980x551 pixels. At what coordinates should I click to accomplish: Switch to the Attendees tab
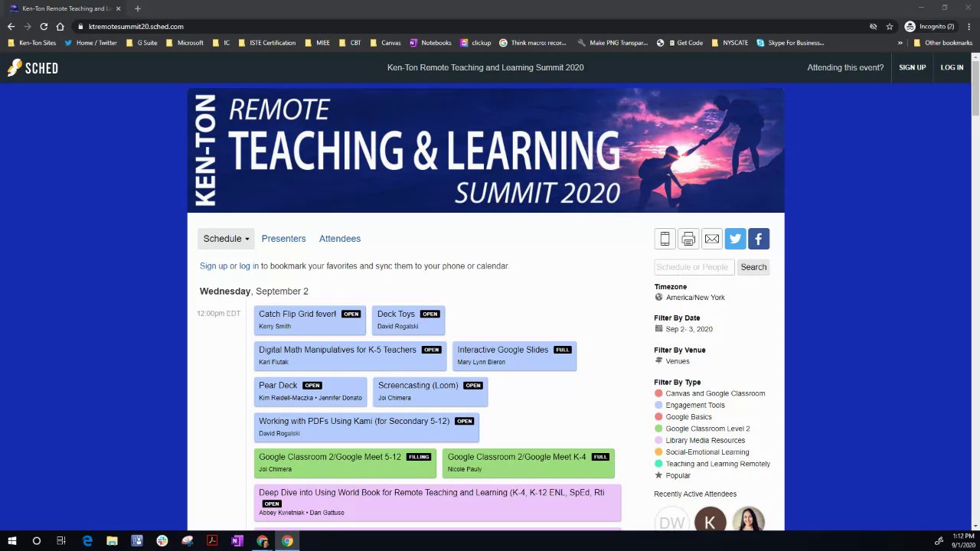(x=340, y=239)
